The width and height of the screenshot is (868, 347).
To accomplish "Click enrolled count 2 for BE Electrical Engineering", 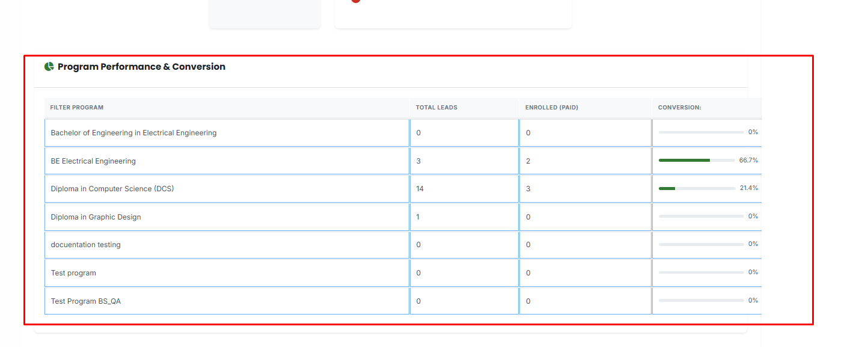I will point(528,161).
